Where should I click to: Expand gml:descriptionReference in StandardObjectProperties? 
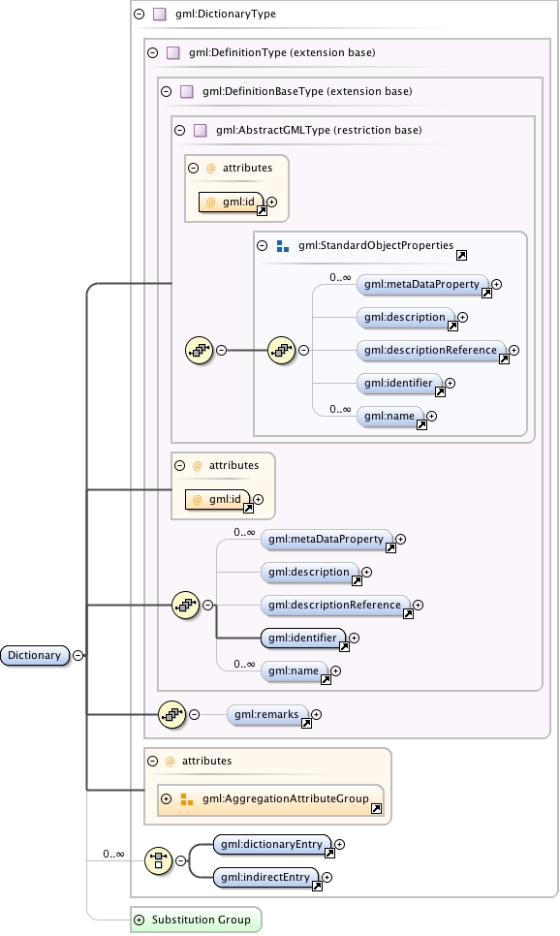[514, 351]
